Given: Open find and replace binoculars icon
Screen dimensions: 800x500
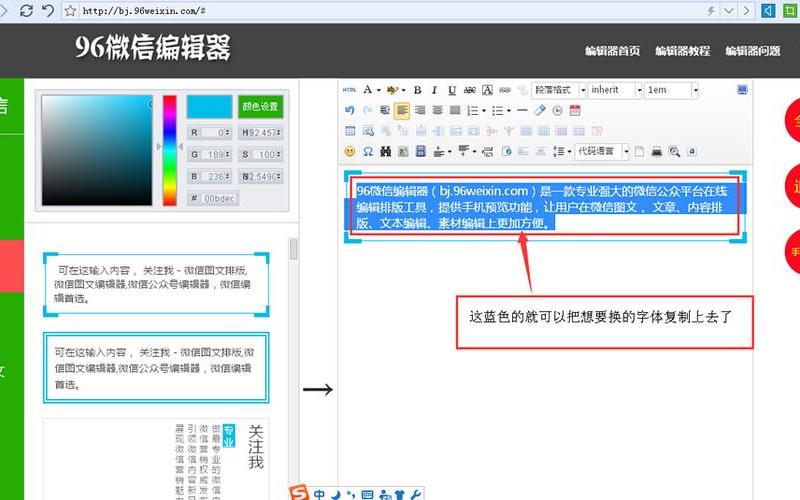Looking at the screenshot, I should 385,152.
